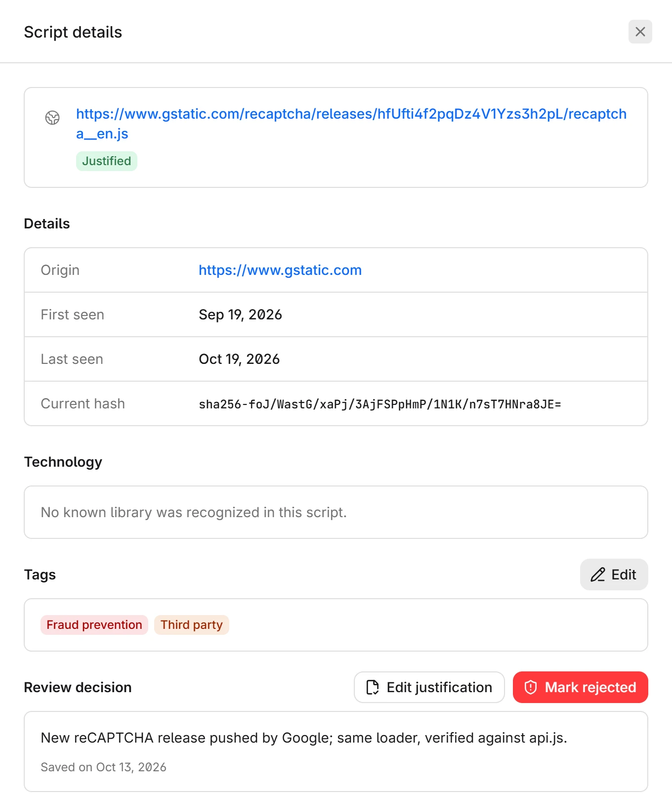This screenshot has height=795, width=672.
Task: Select the Fraud prevention tag
Action: (x=94, y=625)
